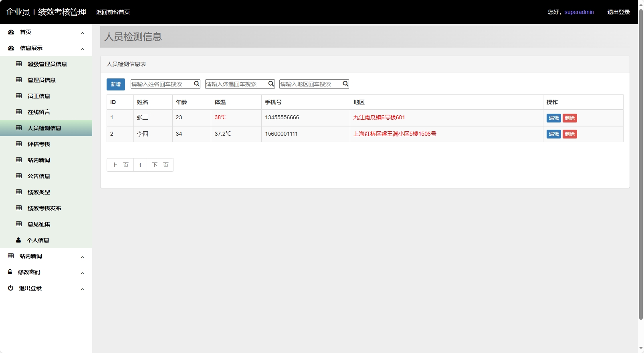
Task: Click address 九江南瓜镇6号楼601
Action: (x=379, y=117)
